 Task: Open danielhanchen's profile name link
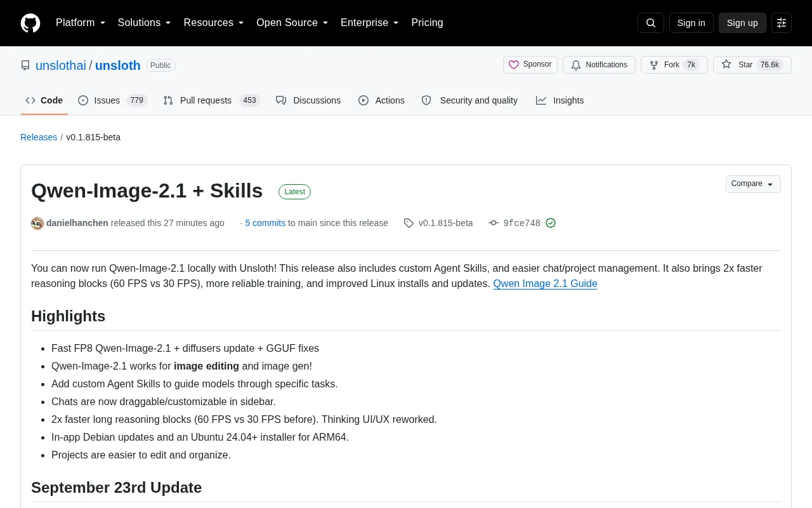tap(77, 223)
